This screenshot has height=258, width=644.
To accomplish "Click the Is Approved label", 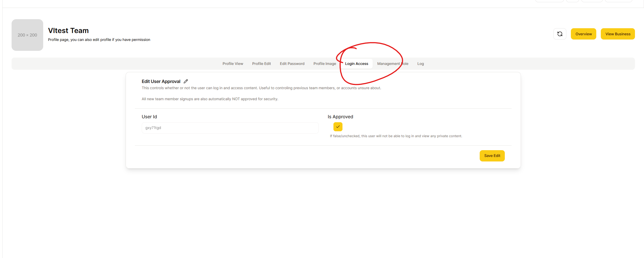I will click(x=340, y=117).
